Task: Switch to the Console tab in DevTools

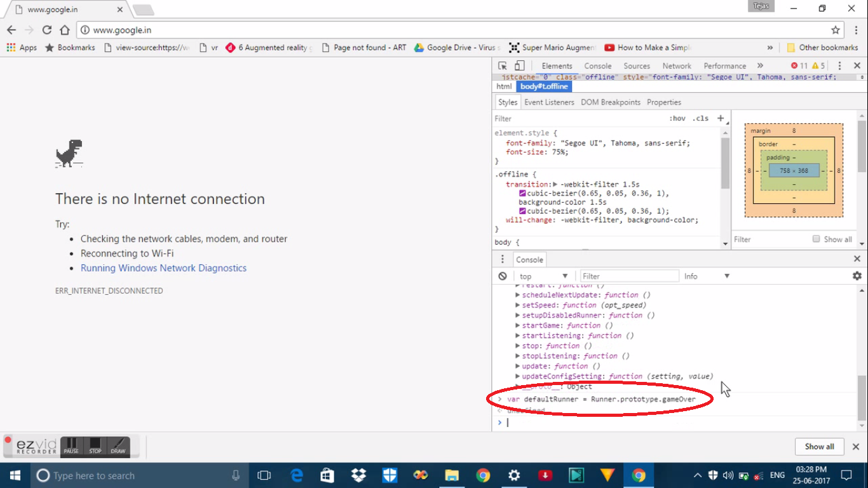Action: pos(598,66)
